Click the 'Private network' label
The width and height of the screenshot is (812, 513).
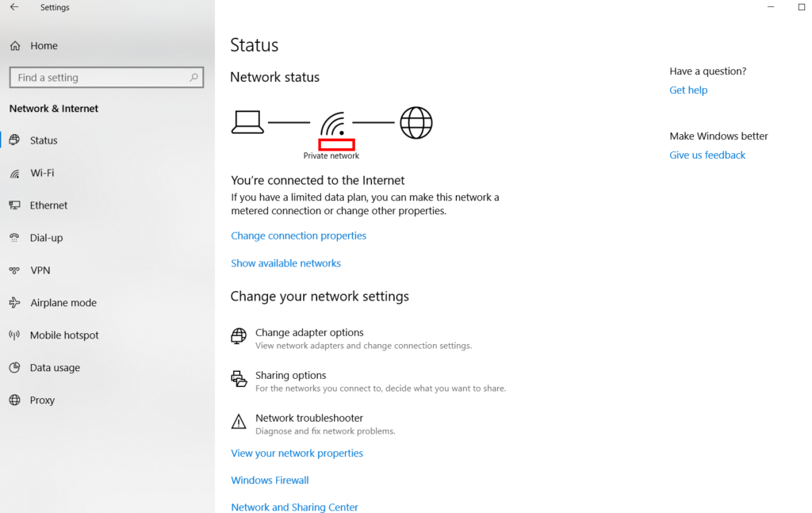pyautogui.click(x=331, y=155)
